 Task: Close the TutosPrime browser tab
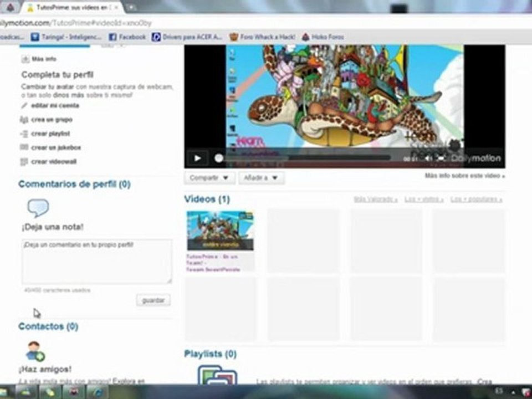116,7
